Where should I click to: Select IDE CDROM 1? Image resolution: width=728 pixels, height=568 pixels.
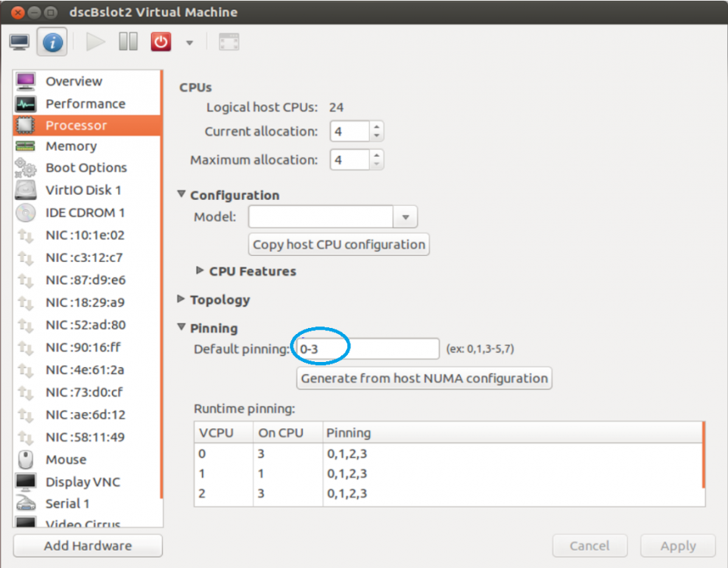[87, 213]
